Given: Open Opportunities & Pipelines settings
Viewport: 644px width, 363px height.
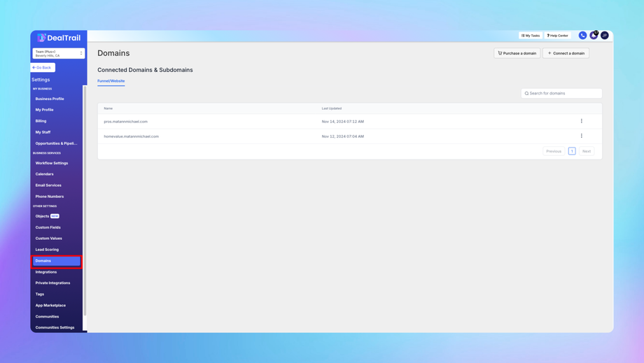Looking at the screenshot, I should [57, 143].
